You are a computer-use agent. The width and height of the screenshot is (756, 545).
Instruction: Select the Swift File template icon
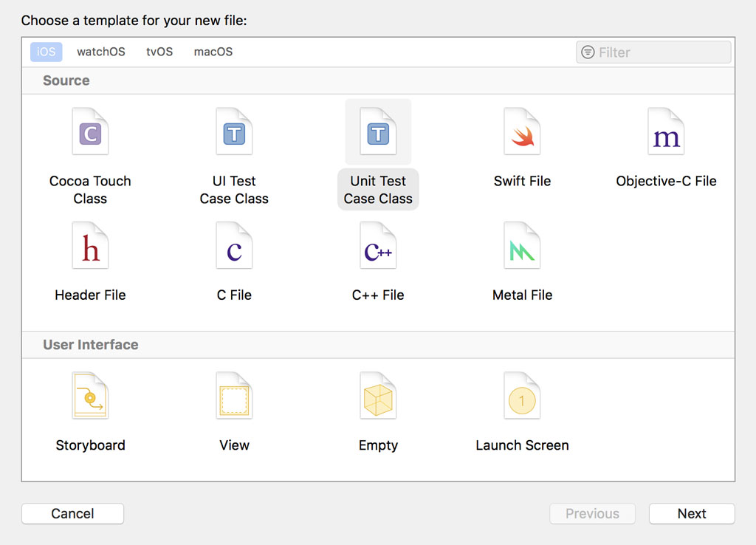coord(522,132)
